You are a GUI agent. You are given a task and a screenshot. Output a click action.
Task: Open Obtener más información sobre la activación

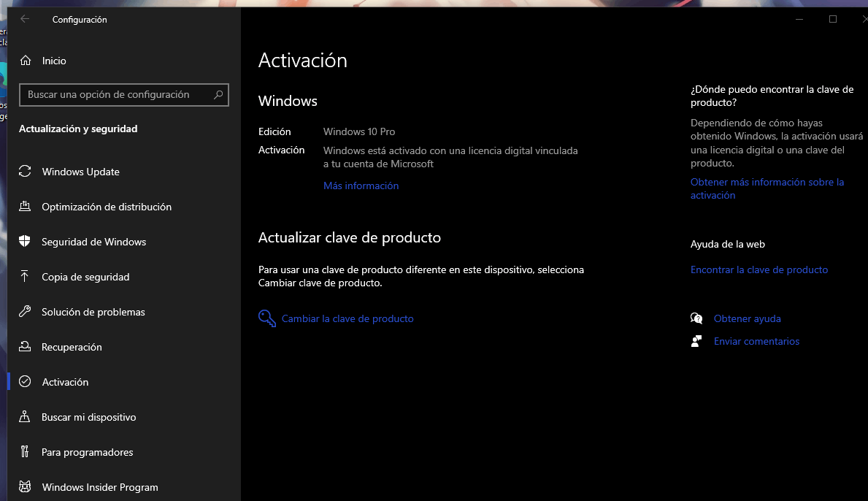pyautogui.click(x=767, y=188)
